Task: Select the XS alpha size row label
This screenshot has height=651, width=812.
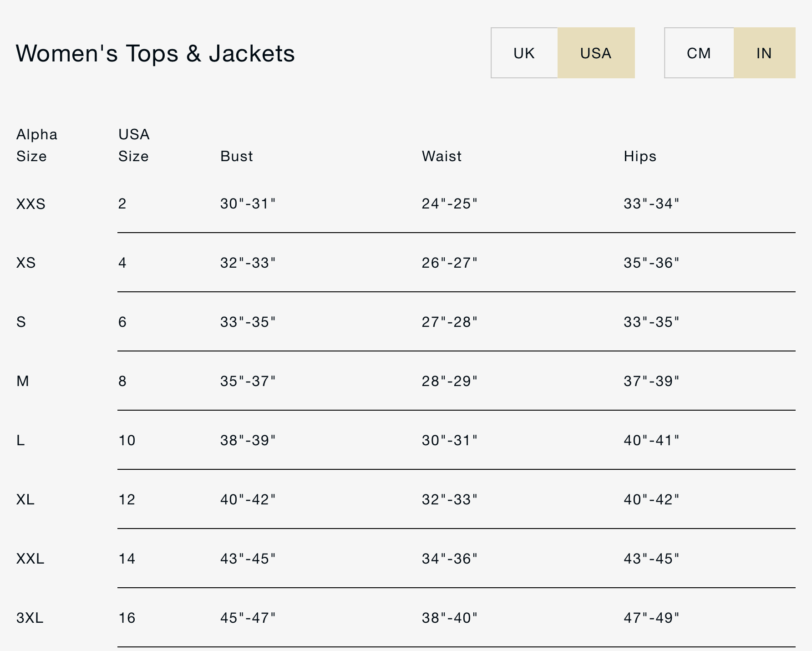Action: point(26,263)
